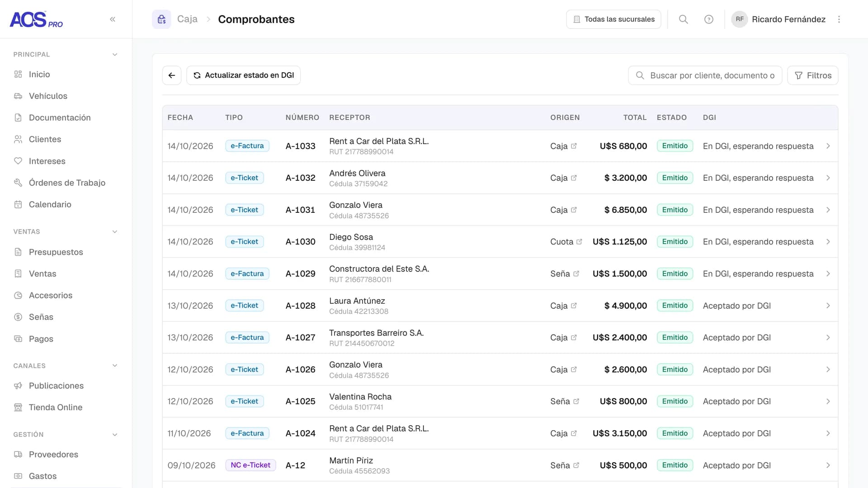Click the Publicaciones megaphone icon

point(18,385)
